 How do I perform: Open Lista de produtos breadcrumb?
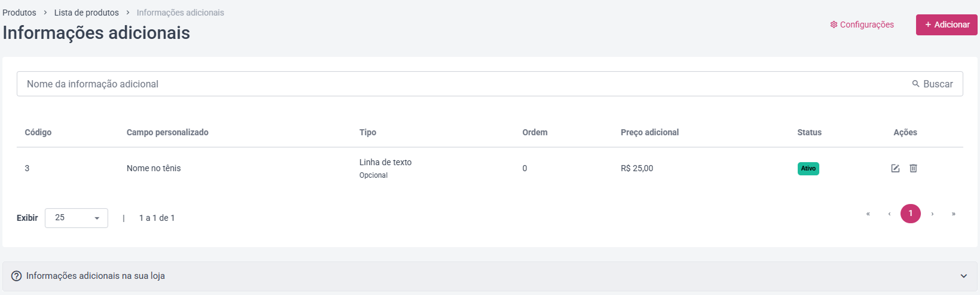point(87,13)
